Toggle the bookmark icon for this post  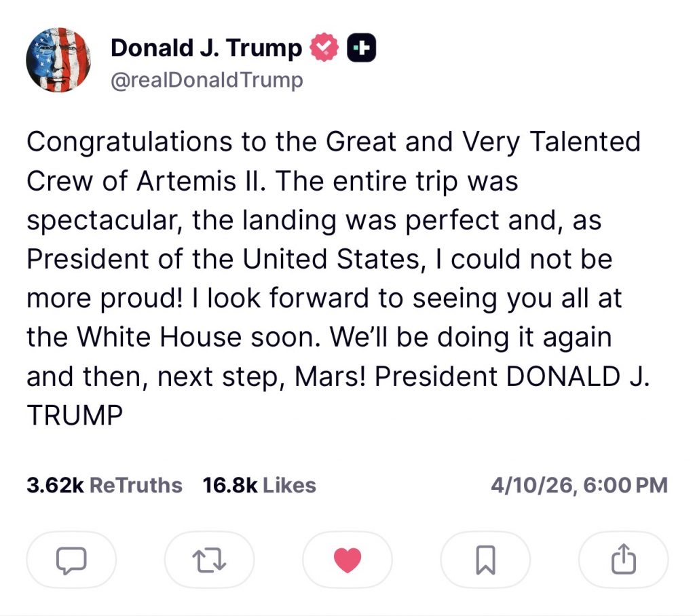point(485,560)
